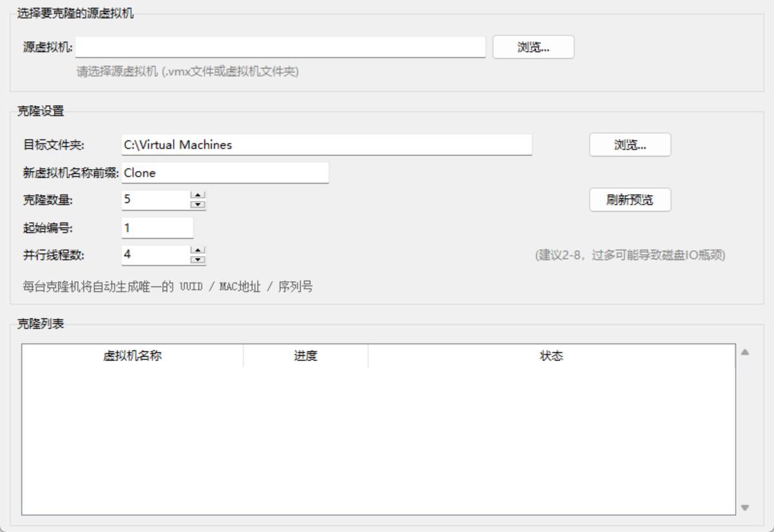Click clone list scrollbar down arrow

pos(745,507)
